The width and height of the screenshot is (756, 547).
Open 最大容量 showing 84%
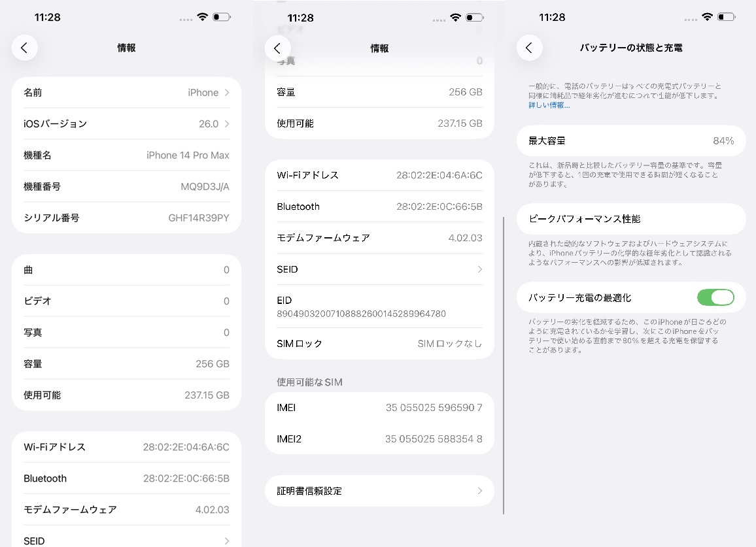coord(631,141)
